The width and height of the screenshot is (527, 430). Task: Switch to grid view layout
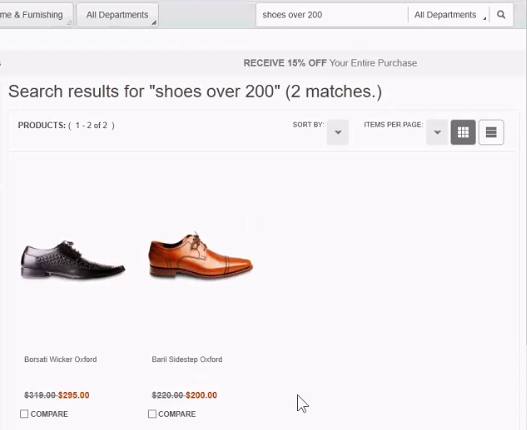pos(463,132)
